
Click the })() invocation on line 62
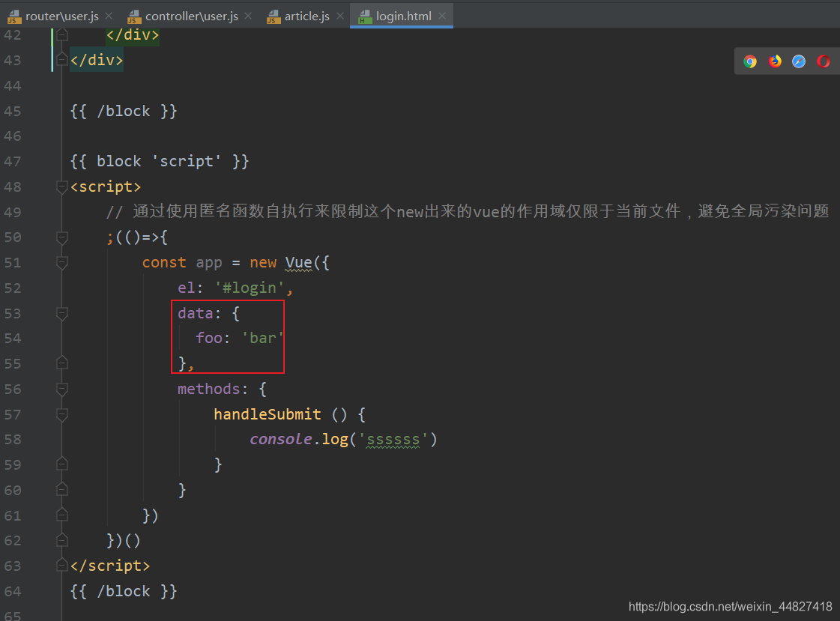pos(124,541)
